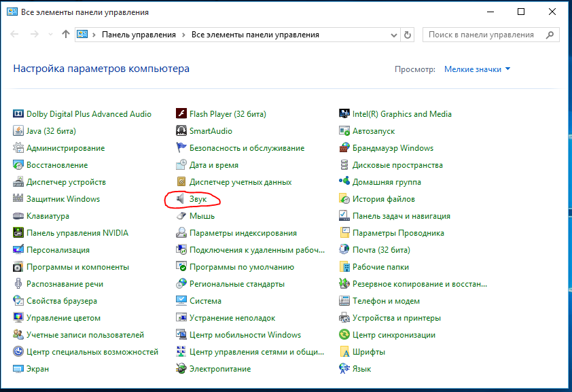Click the Шрифты font icon
Viewport: 572px width, 392px height.
[x=344, y=351]
